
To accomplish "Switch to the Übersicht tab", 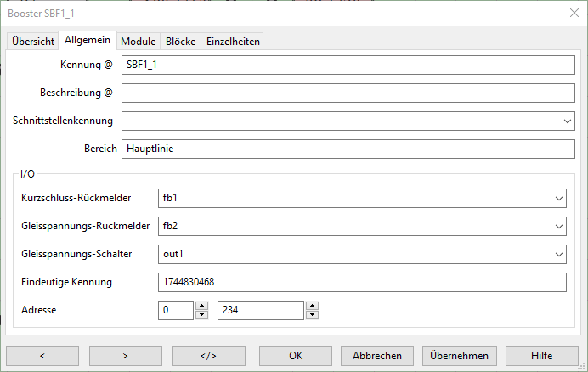I will tap(33, 42).
